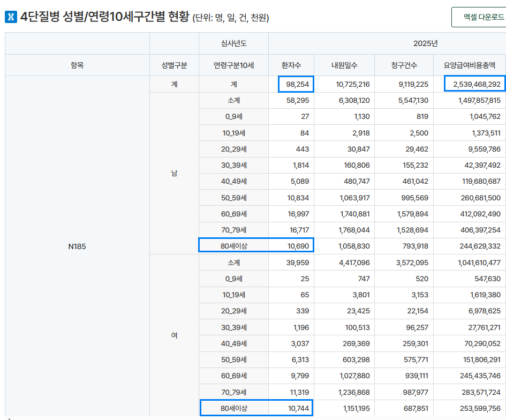Click the 청구건수 column header
506x420 pixels.
point(404,65)
